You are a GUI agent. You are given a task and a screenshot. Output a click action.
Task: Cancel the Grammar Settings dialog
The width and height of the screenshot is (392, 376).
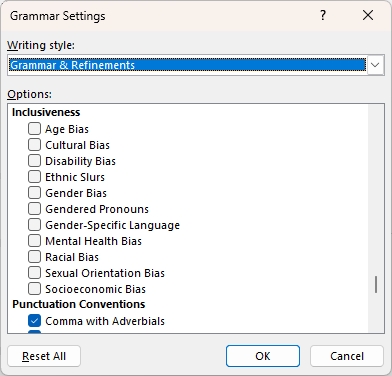point(347,356)
